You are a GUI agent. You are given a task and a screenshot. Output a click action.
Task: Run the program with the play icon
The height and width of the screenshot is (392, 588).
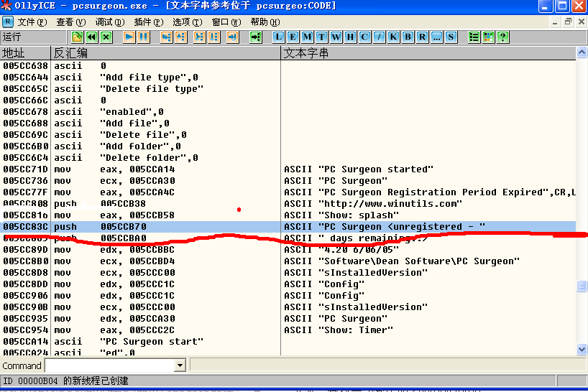pos(129,37)
